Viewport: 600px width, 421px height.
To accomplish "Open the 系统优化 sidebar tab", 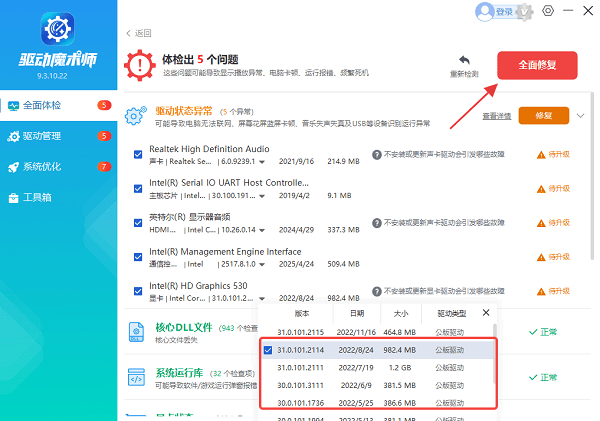I will point(59,166).
